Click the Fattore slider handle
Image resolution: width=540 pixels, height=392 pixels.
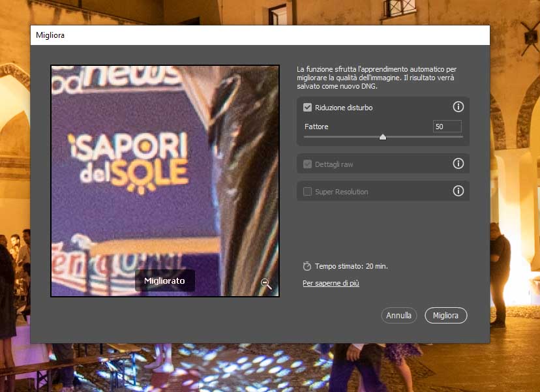click(383, 137)
